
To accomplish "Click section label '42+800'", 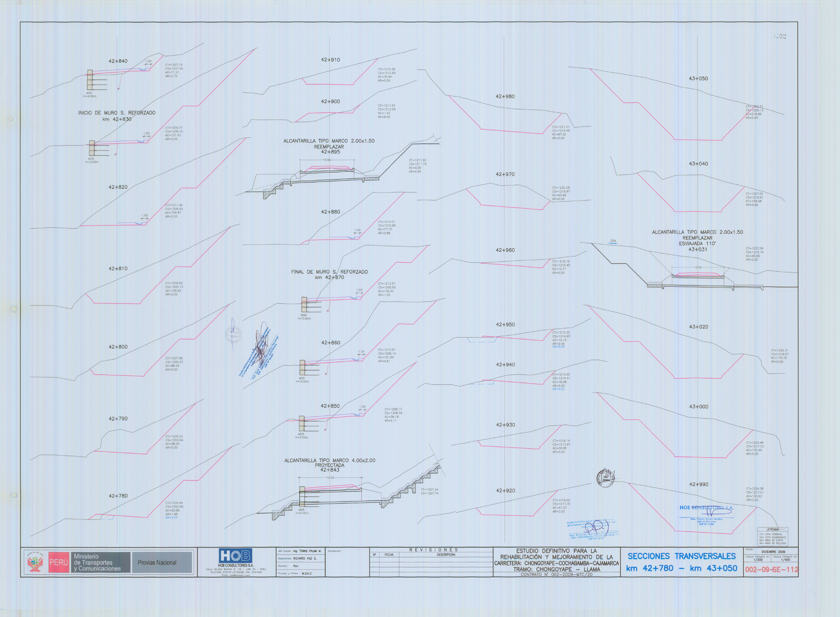I will (x=118, y=347).
